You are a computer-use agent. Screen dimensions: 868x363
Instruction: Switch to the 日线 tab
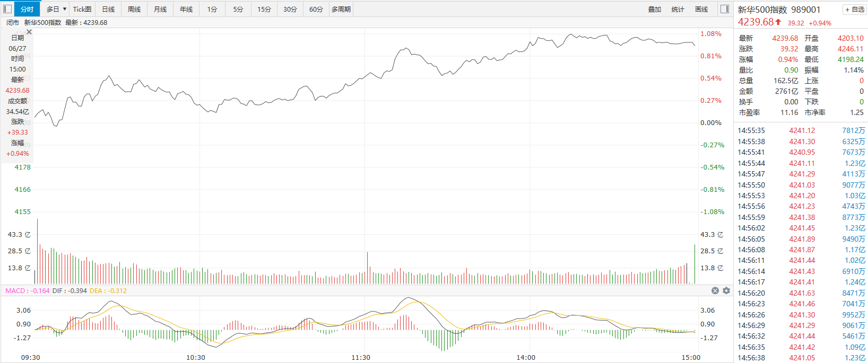pyautogui.click(x=108, y=9)
